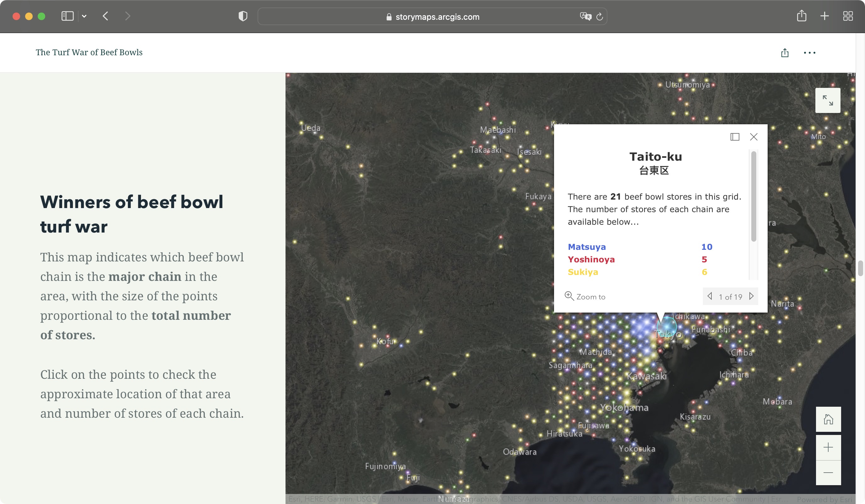This screenshot has width=865, height=504.
Task: Reload the current page
Action: 600,16
